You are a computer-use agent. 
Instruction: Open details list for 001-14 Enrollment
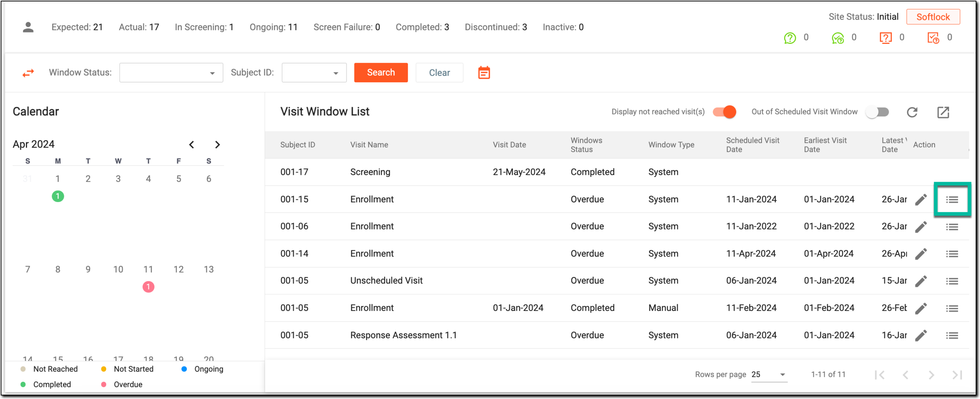tap(952, 254)
